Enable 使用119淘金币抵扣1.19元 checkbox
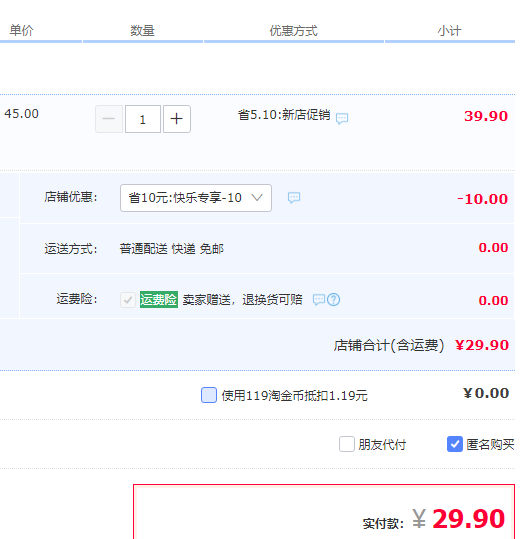 pyautogui.click(x=209, y=395)
